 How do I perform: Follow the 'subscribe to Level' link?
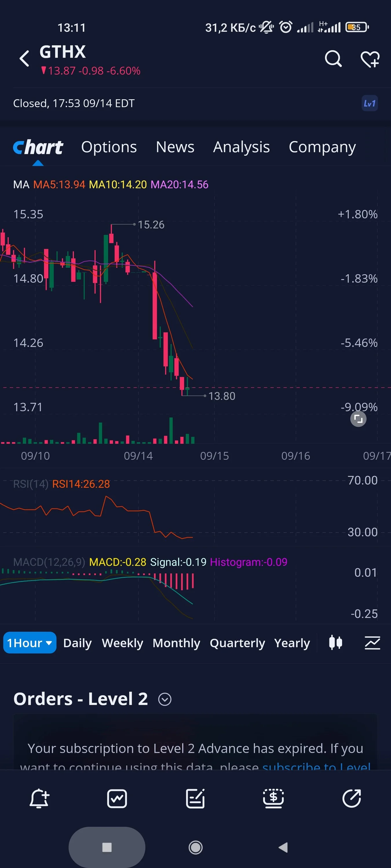(317, 766)
